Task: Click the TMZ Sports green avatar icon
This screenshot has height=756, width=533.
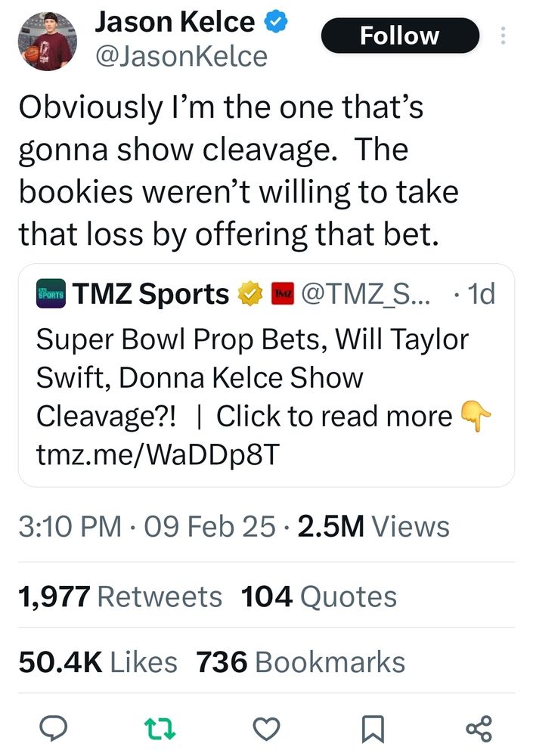Action: point(51,293)
